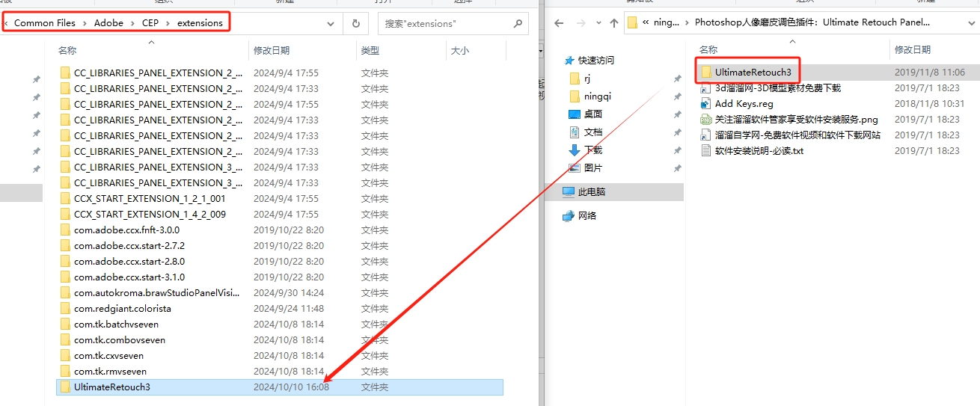Click the 2018/11/8 10:31 date in right window
This screenshot has height=406, width=980.
pyautogui.click(x=929, y=104)
